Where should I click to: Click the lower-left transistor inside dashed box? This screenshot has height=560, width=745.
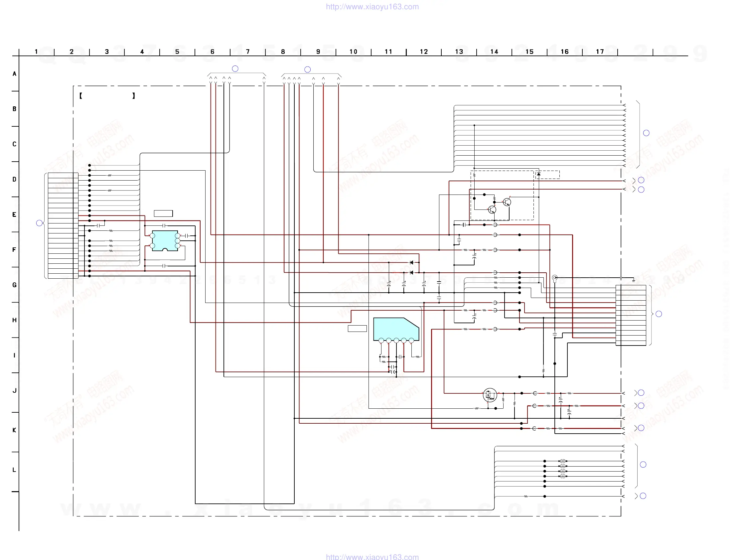(x=492, y=210)
